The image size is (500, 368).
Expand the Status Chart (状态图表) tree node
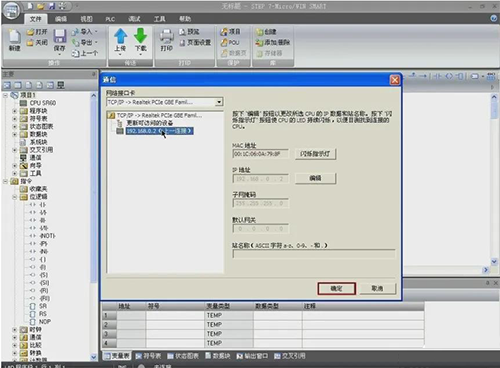(x=14, y=126)
